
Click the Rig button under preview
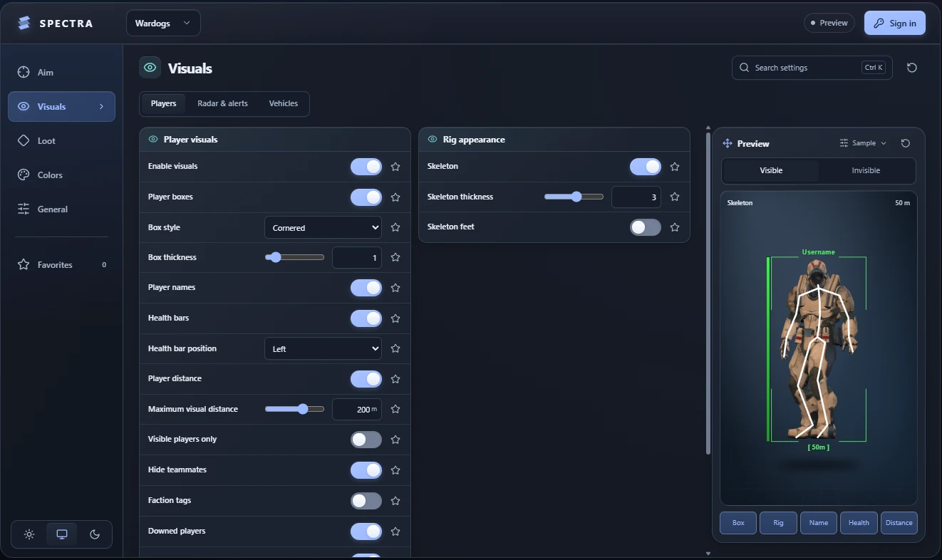tap(778, 523)
